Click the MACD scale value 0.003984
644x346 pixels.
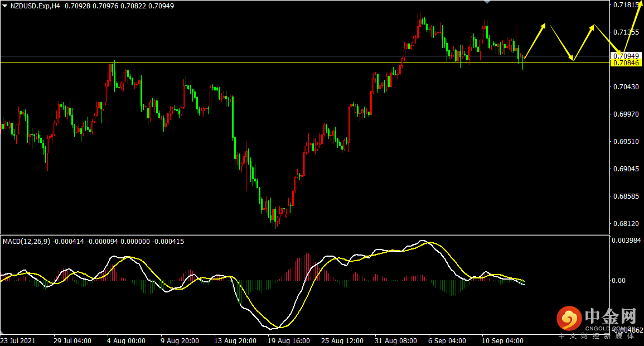pos(626,241)
